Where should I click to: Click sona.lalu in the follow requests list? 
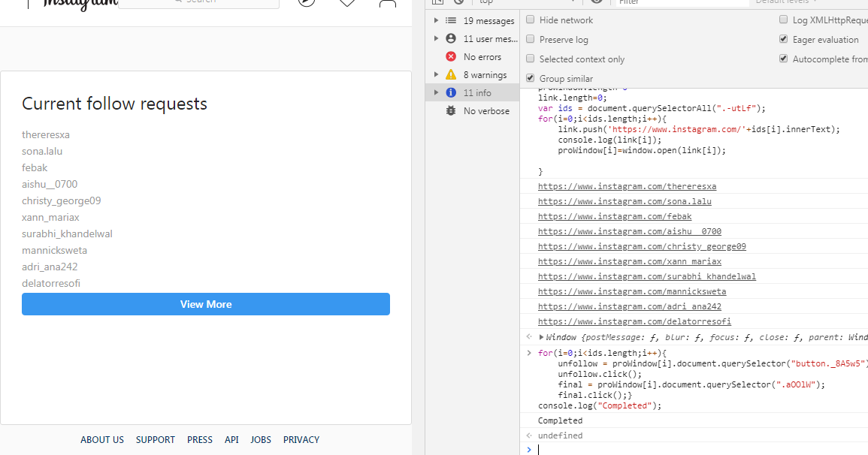click(42, 151)
